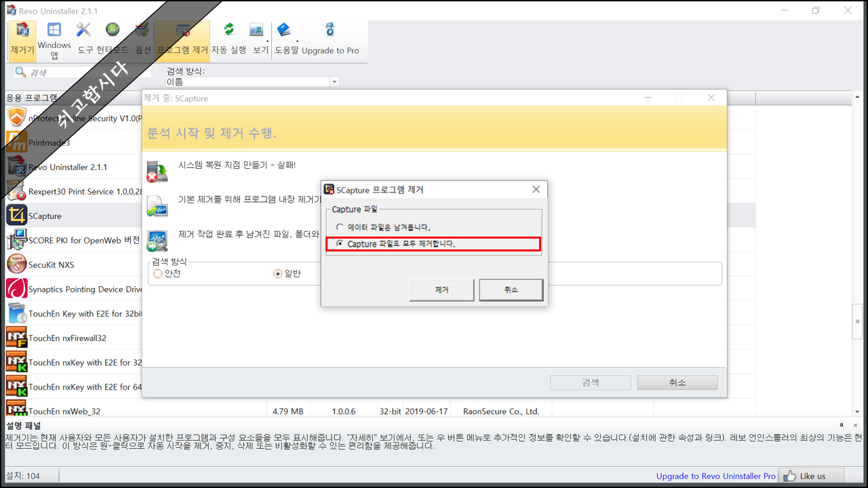
Task: Click the Synaptics Pointing Device Driver icon
Action: [17, 289]
